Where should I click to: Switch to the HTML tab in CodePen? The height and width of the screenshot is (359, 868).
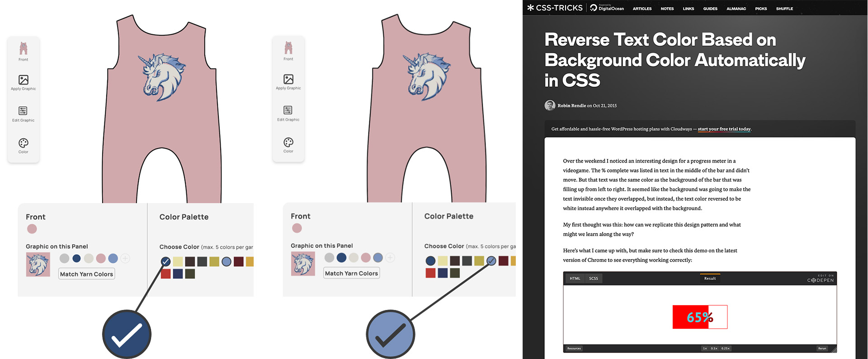click(575, 279)
